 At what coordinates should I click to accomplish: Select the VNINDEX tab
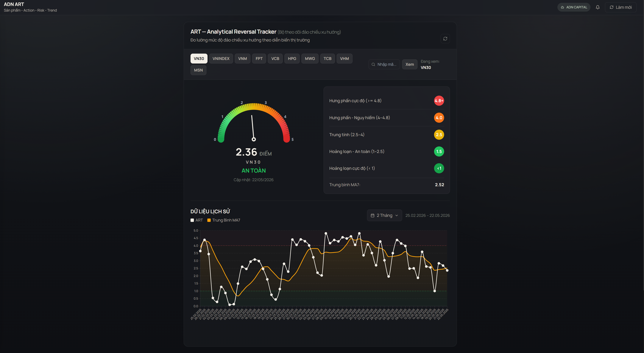coord(221,58)
